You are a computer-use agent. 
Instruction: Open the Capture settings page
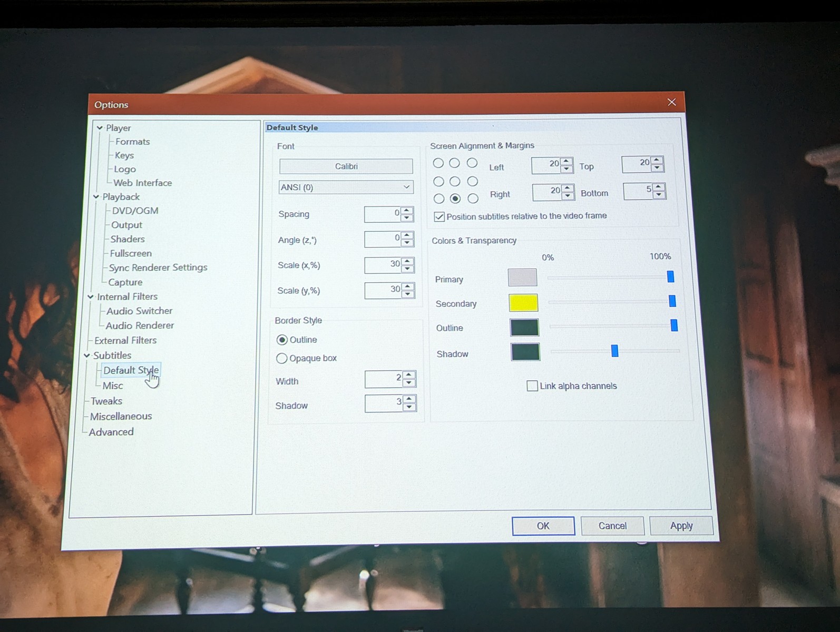pyautogui.click(x=125, y=282)
